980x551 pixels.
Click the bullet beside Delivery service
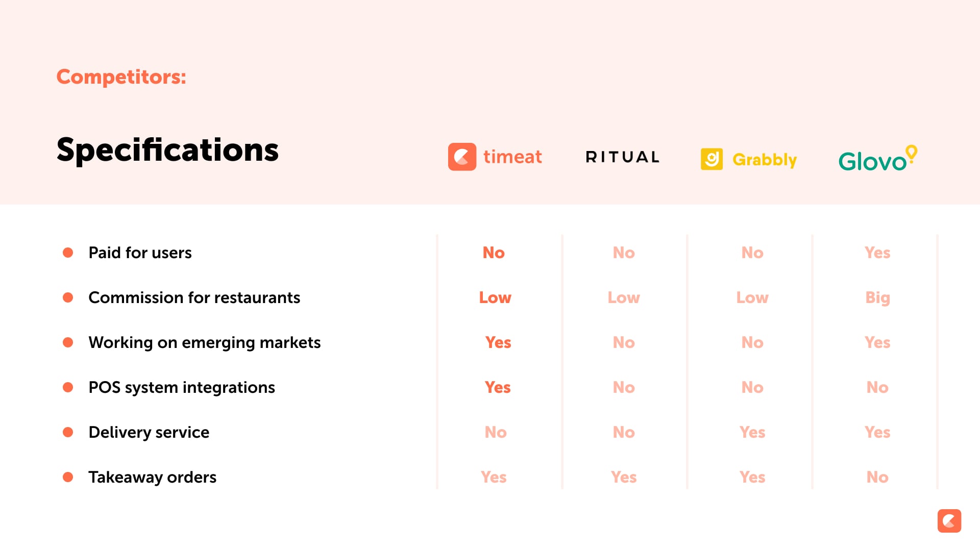pyautogui.click(x=68, y=432)
